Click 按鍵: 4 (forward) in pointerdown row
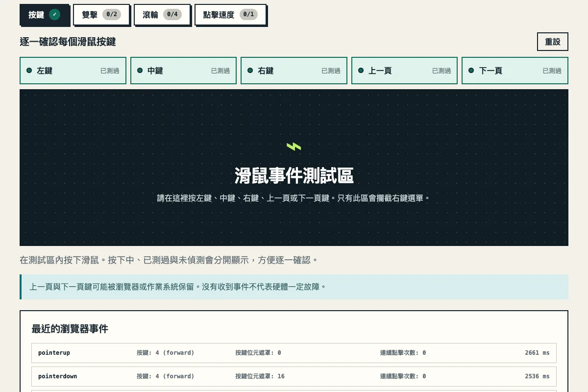 [166, 376]
